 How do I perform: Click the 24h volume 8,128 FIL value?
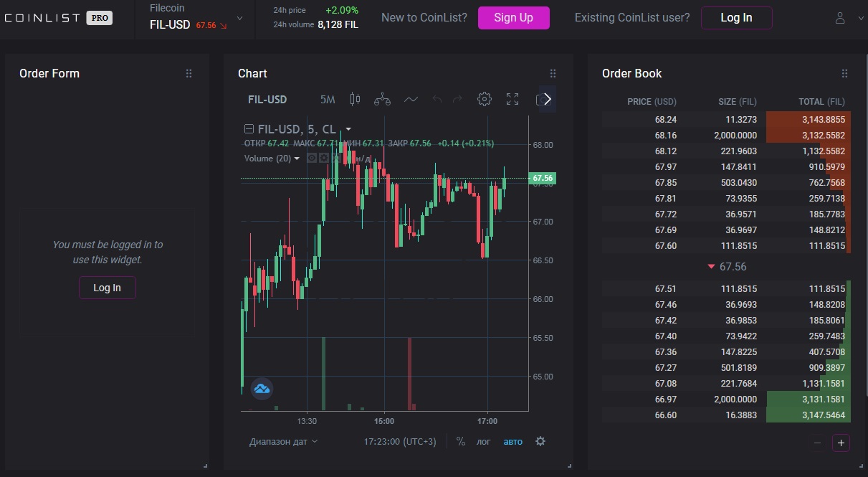tap(338, 24)
